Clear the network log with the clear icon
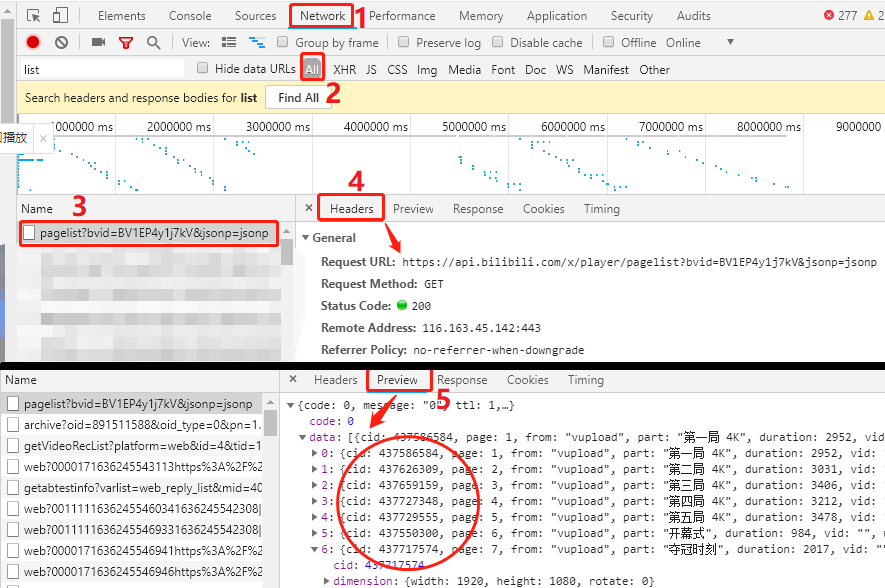The image size is (885, 588). (x=62, y=42)
